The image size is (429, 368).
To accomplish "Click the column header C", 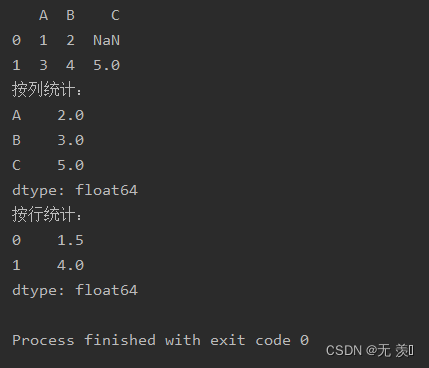I will [x=115, y=15].
